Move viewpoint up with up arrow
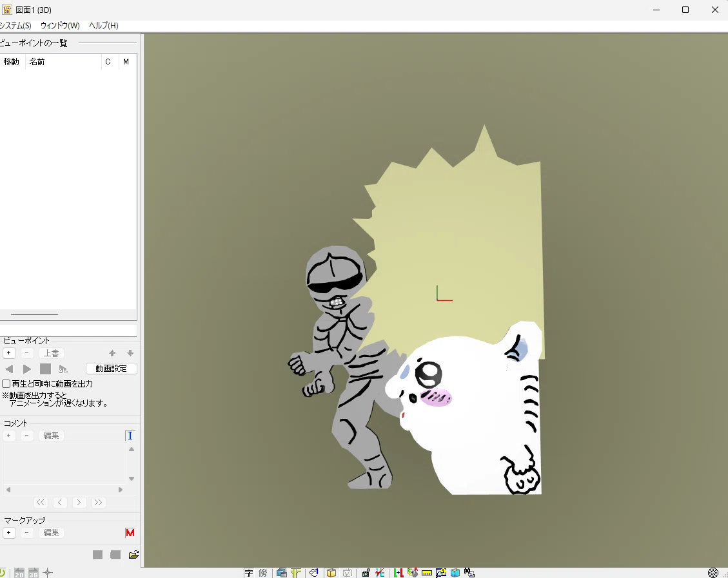This screenshot has width=728, height=578. click(x=112, y=353)
